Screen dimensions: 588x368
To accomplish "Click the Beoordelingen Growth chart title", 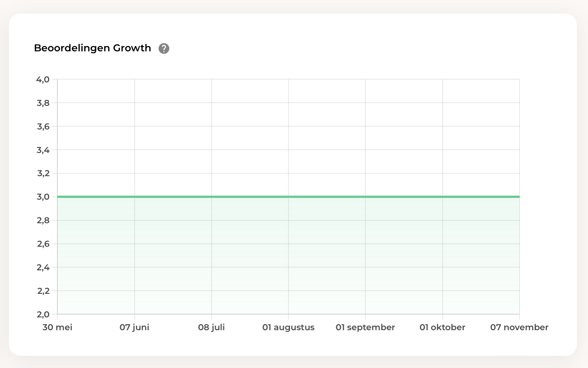I will (92, 48).
